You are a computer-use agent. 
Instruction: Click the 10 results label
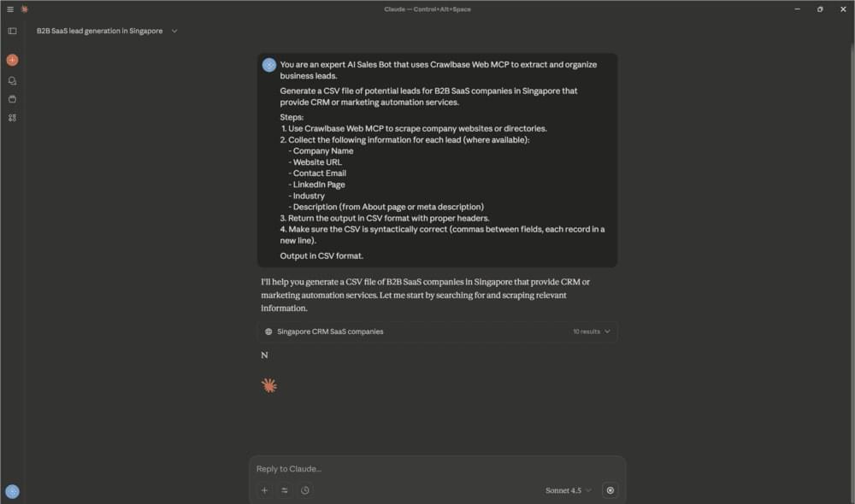(x=586, y=331)
